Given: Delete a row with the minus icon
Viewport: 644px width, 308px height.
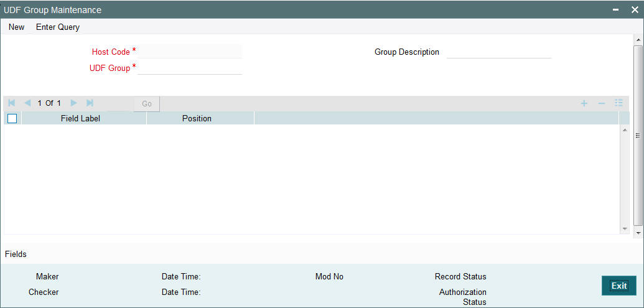Looking at the screenshot, I should click(601, 103).
